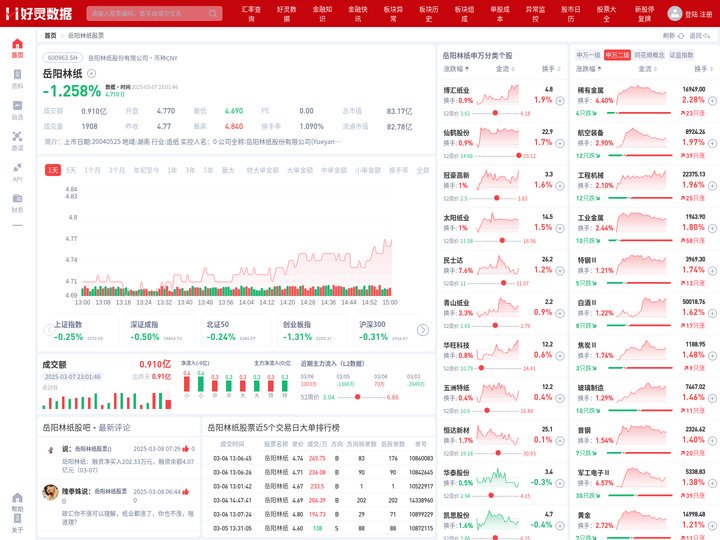Image resolution: width=720 pixels, height=540 pixels.
Task: Add 岳阳林纸 via plus icon beside name
Action: [x=91, y=73]
